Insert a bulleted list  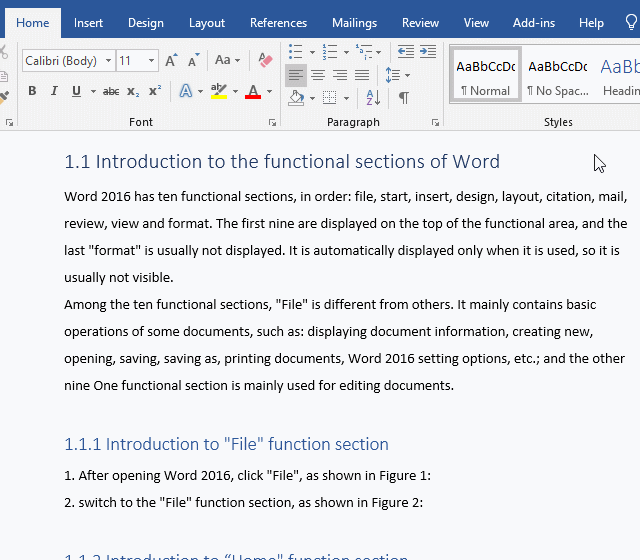[296, 52]
